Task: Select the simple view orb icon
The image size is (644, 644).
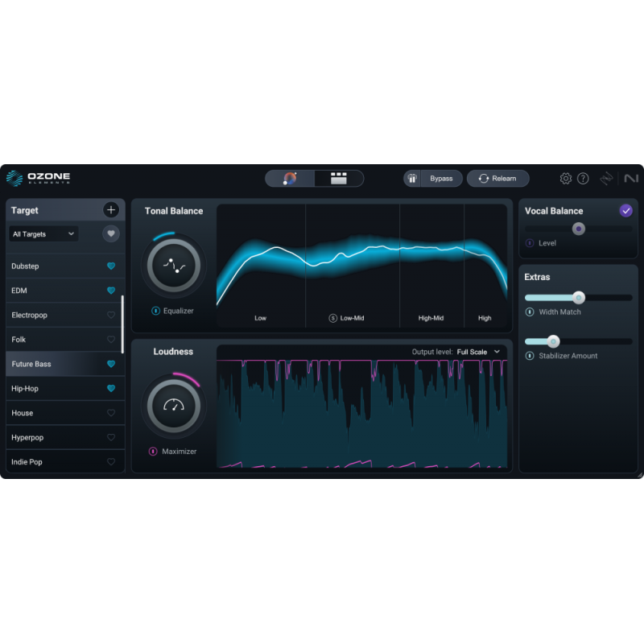Action: [289, 178]
